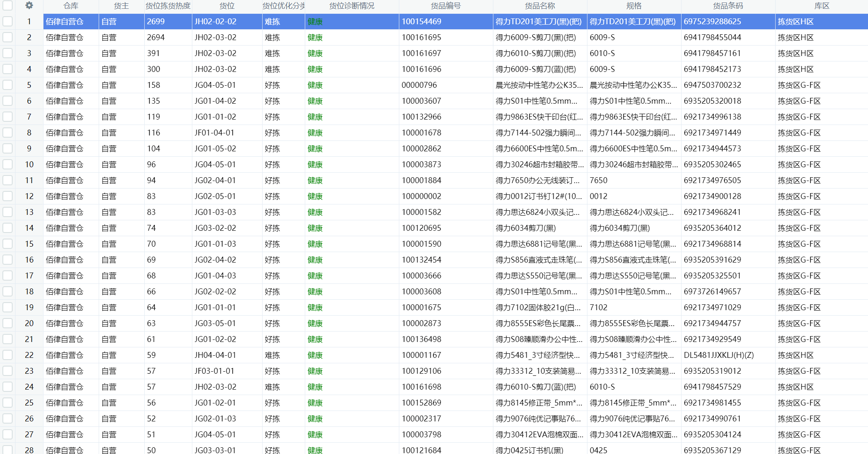
Task: Click the 货品名称 column header
Action: (x=540, y=6)
